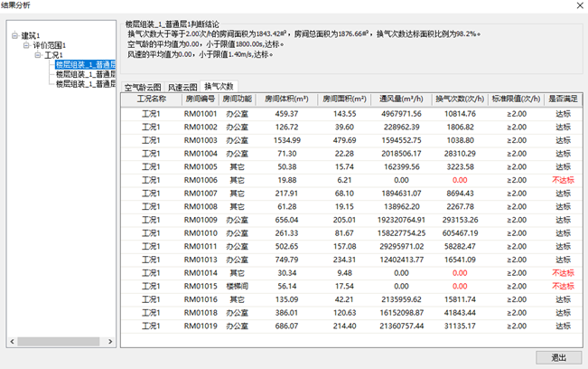Collapse the 建筑1 tree node

point(15,36)
